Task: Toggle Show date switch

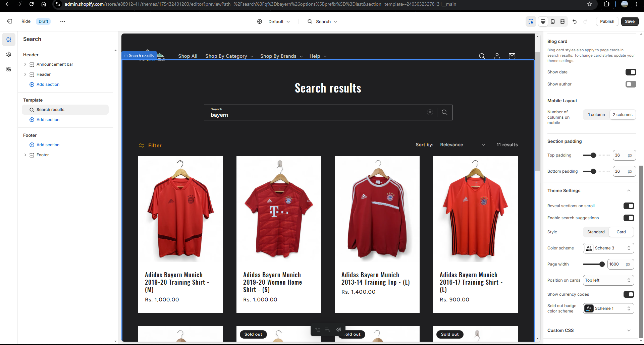Action: (x=631, y=72)
